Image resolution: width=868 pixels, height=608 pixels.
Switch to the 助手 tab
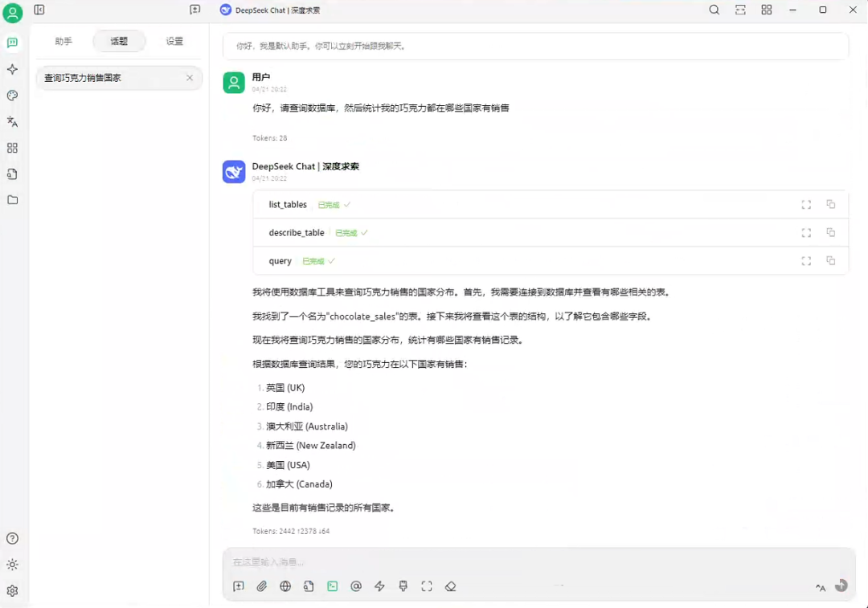point(63,41)
